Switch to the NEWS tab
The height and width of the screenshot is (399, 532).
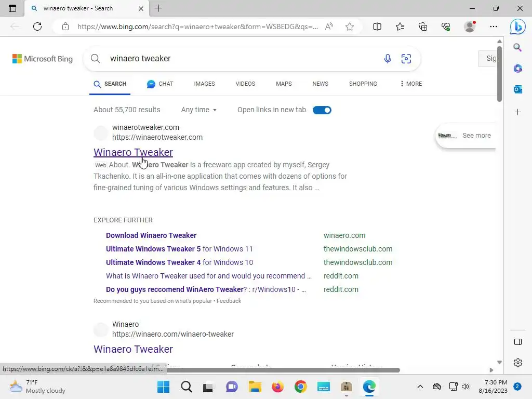point(320,84)
